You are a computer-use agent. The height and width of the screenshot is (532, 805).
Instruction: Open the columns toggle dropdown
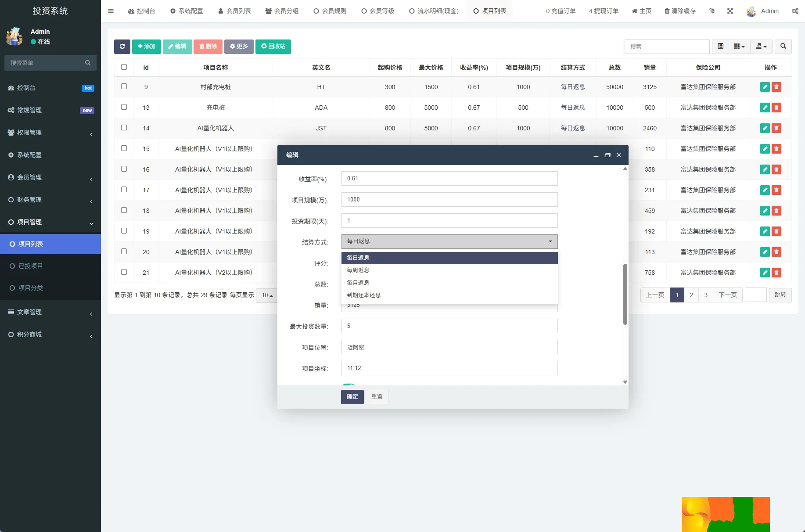point(739,47)
